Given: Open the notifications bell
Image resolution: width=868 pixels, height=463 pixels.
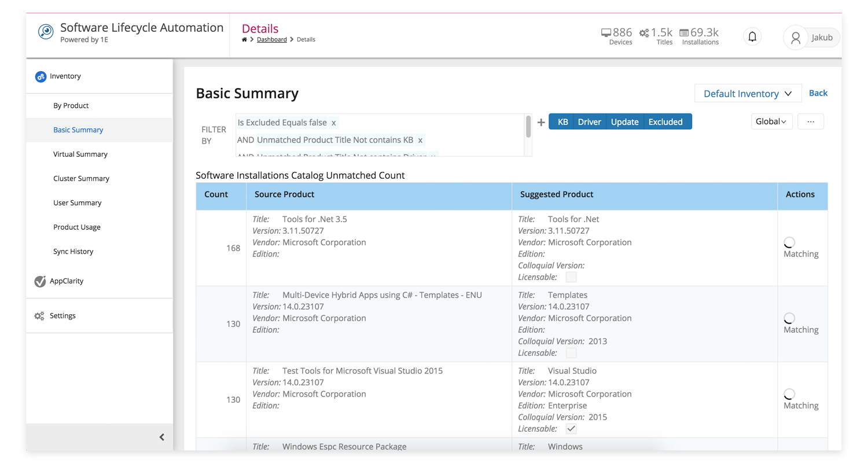Looking at the screenshot, I should click(x=752, y=36).
